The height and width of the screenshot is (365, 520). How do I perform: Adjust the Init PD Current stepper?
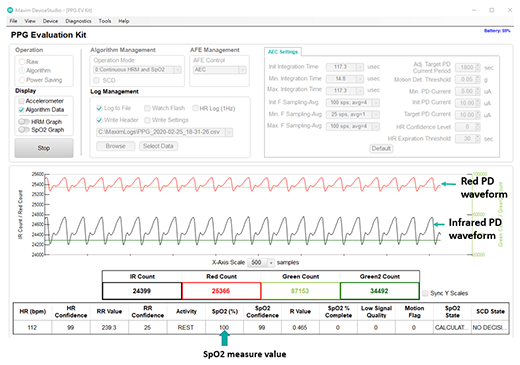tap(478, 103)
